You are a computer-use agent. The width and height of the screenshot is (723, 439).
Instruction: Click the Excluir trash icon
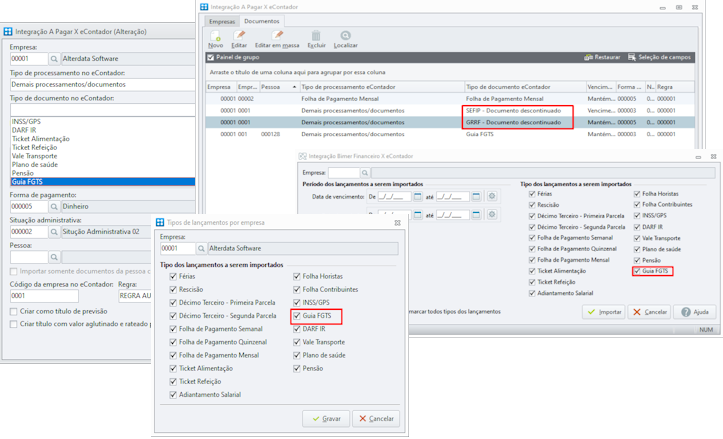(316, 36)
